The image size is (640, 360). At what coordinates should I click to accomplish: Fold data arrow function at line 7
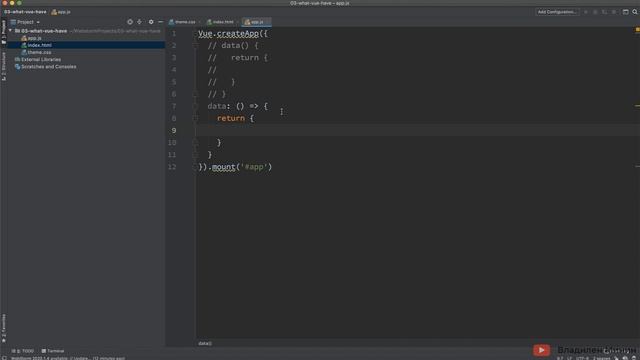click(196, 107)
